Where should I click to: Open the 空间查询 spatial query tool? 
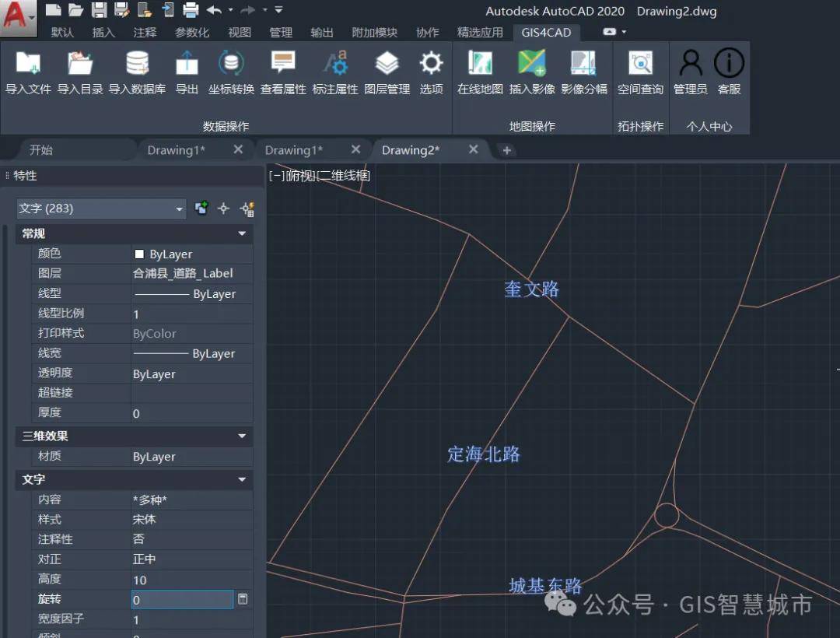click(640, 64)
